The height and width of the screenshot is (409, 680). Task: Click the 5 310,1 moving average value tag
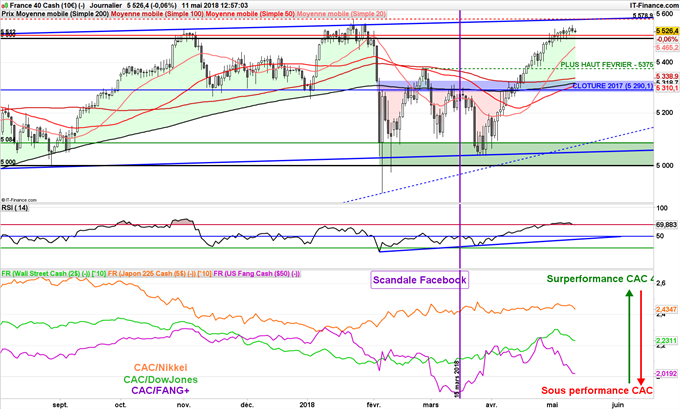(x=667, y=88)
